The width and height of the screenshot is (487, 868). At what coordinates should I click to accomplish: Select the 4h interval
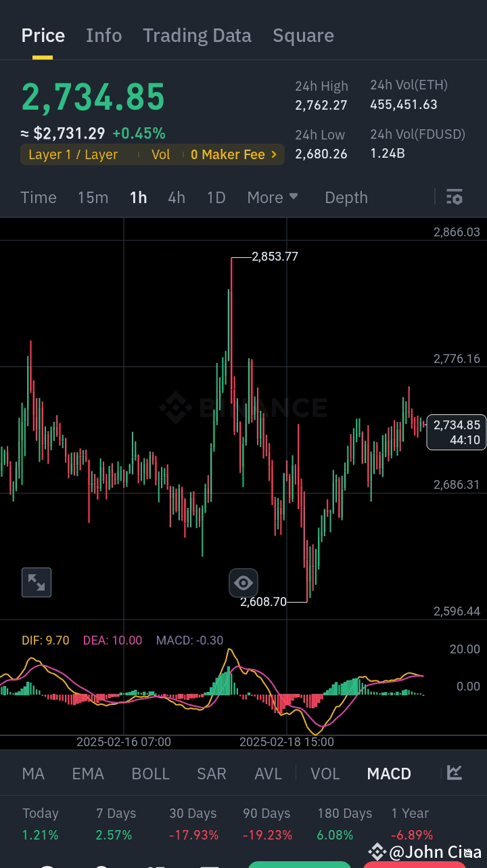pos(177,197)
